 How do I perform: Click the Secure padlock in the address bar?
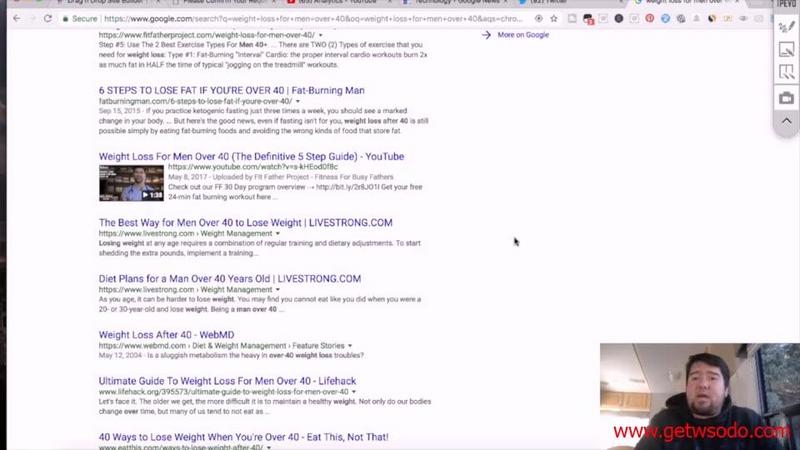(65, 19)
